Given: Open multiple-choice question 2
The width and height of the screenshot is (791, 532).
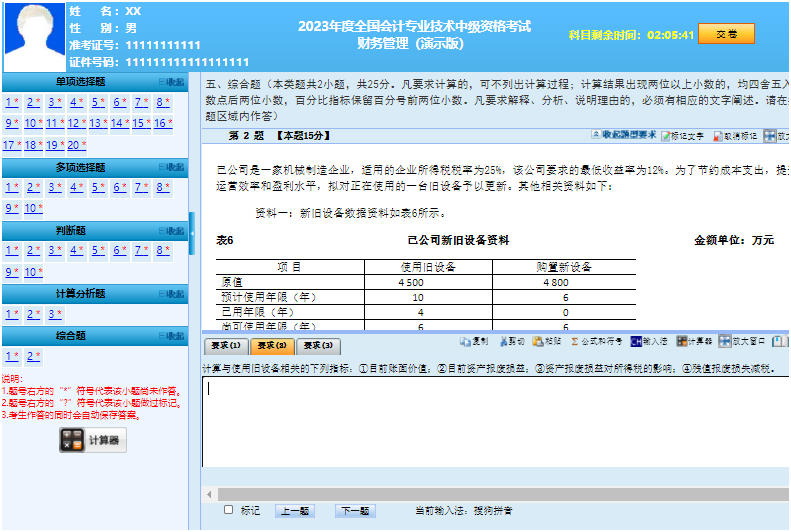Looking at the screenshot, I should click(x=34, y=188).
